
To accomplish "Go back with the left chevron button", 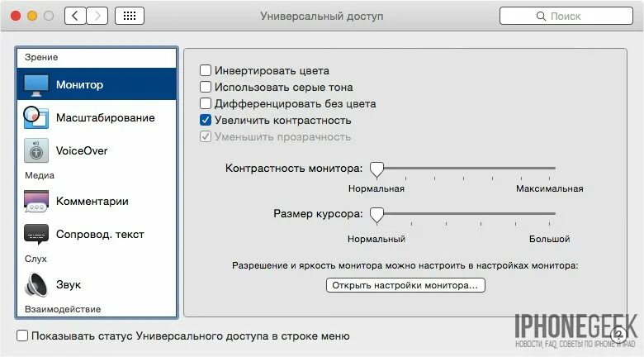I will 75,16.
